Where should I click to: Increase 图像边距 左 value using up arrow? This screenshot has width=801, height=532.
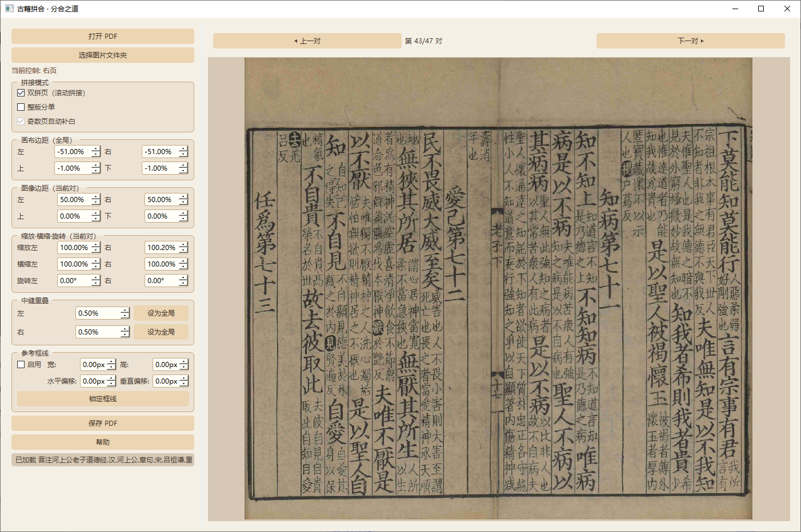pos(95,197)
